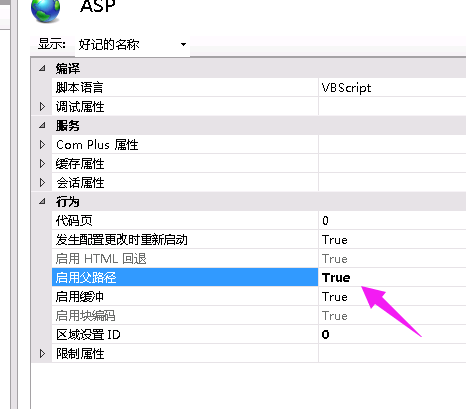This screenshot has height=409, width=466.
Task: Select 发生配置更改时重新启动 property
Action: [x=185, y=240]
